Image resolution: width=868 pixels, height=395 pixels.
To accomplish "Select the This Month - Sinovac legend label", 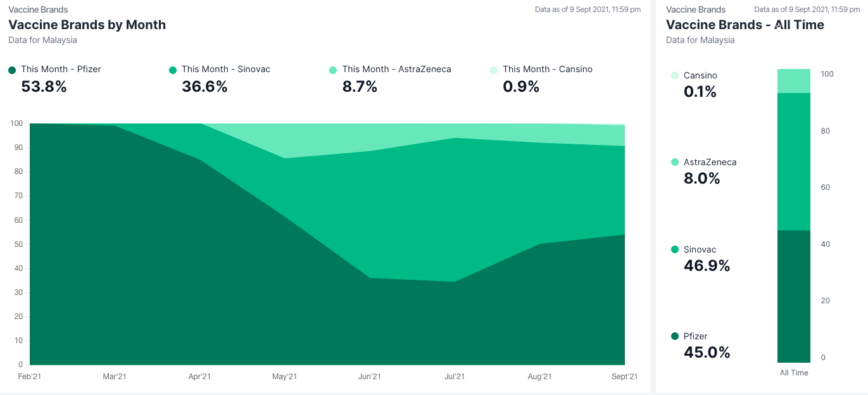I will [x=225, y=69].
